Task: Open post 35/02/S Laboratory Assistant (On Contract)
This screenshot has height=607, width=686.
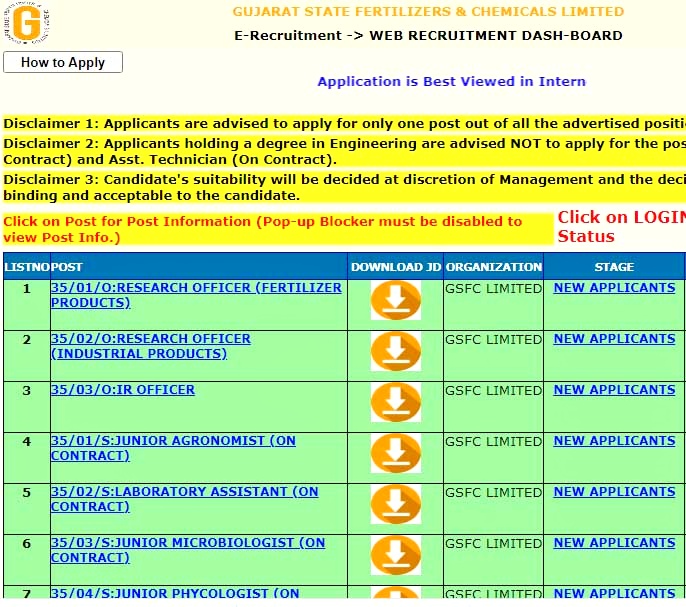Action: (185, 499)
